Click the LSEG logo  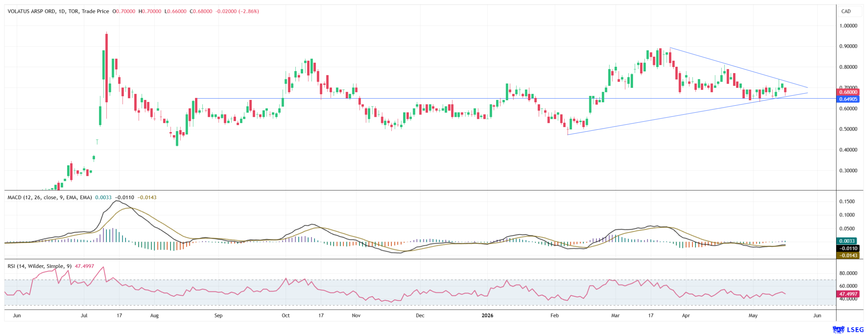(848, 330)
